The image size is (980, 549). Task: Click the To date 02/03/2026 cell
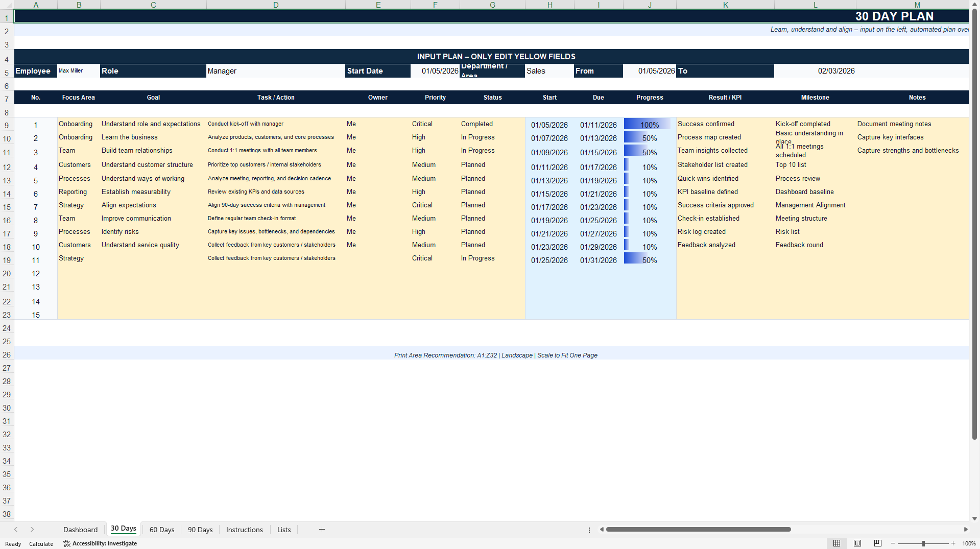click(815, 71)
